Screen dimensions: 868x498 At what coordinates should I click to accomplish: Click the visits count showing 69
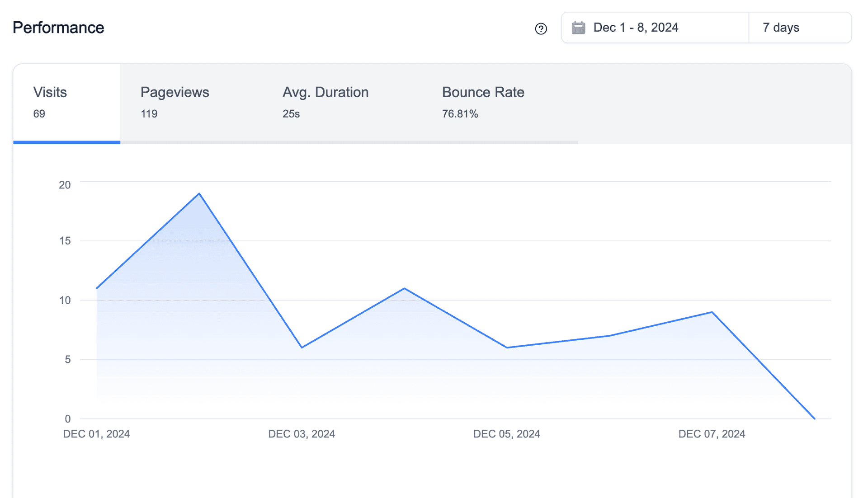(x=39, y=114)
